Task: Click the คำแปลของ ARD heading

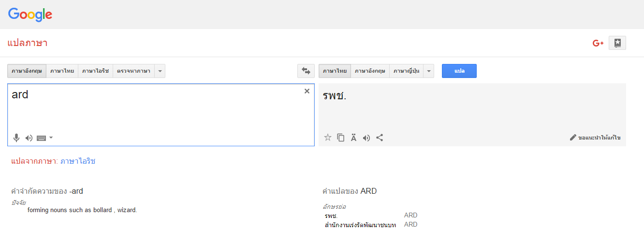Action: tap(350, 191)
